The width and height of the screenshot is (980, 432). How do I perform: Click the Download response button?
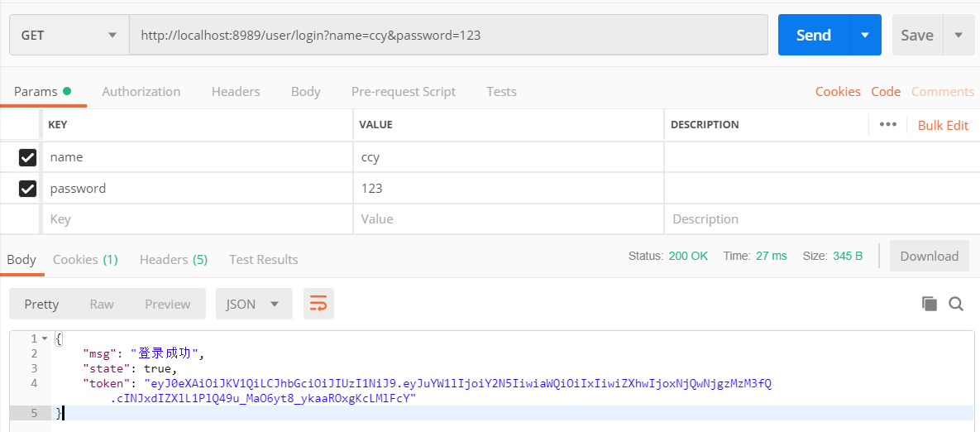[929, 257]
